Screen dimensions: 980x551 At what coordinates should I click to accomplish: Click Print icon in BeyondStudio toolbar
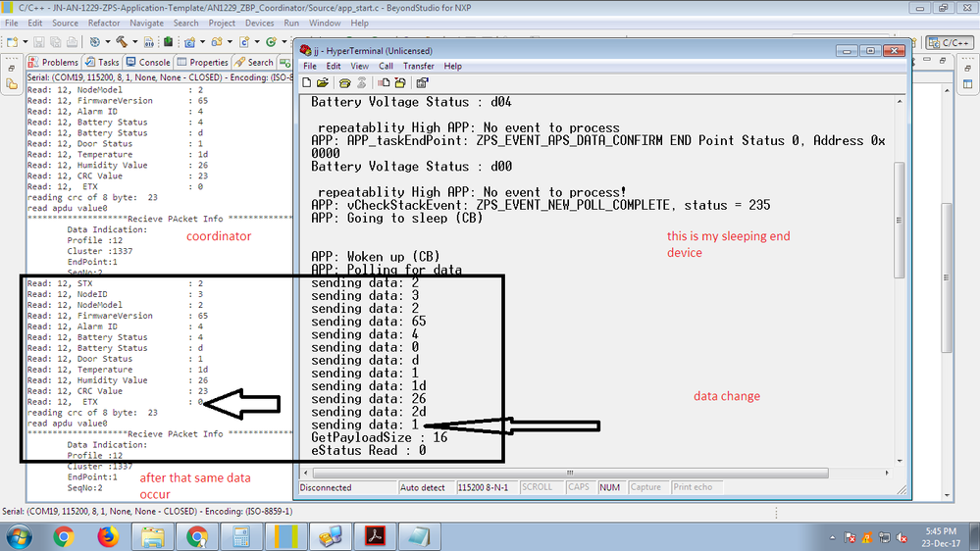point(72,42)
